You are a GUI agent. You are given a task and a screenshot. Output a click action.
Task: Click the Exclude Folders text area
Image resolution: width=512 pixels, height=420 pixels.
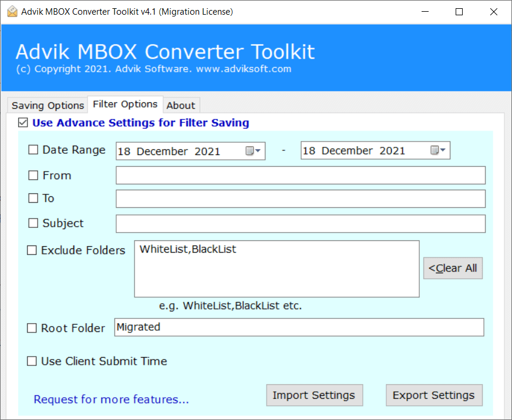click(x=277, y=269)
